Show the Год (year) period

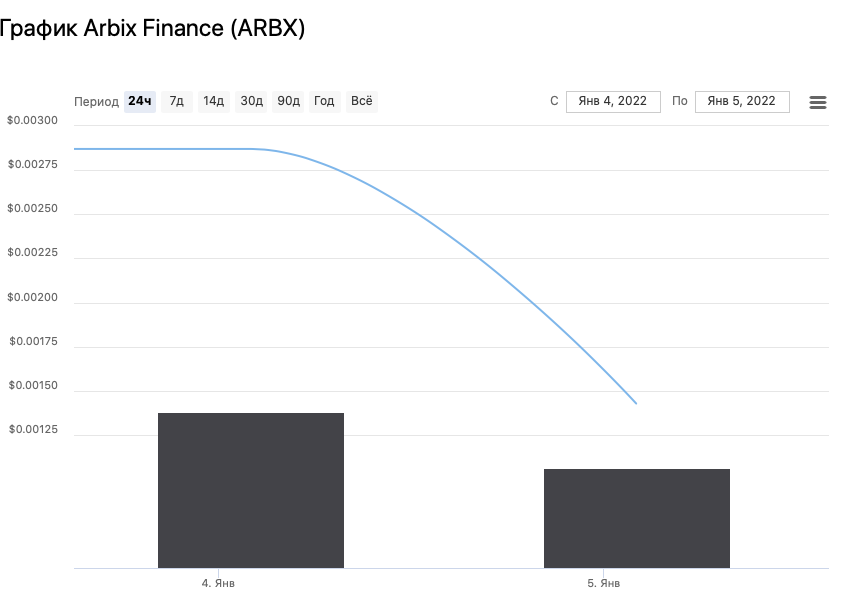(x=324, y=101)
